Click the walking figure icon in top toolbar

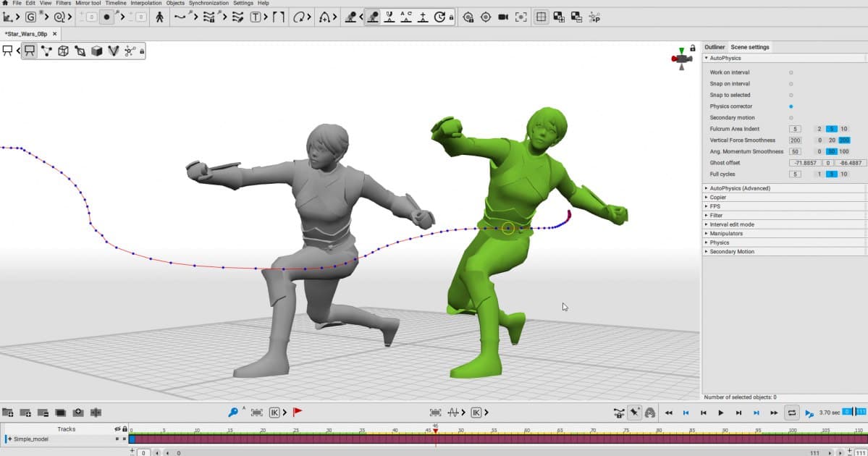pyautogui.click(x=160, y=17)
